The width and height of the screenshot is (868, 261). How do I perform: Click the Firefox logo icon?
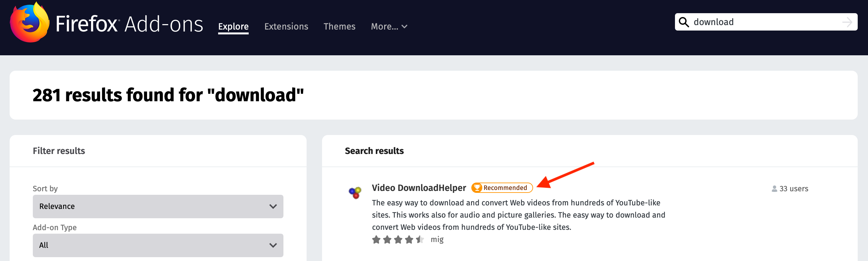point(30,22)
